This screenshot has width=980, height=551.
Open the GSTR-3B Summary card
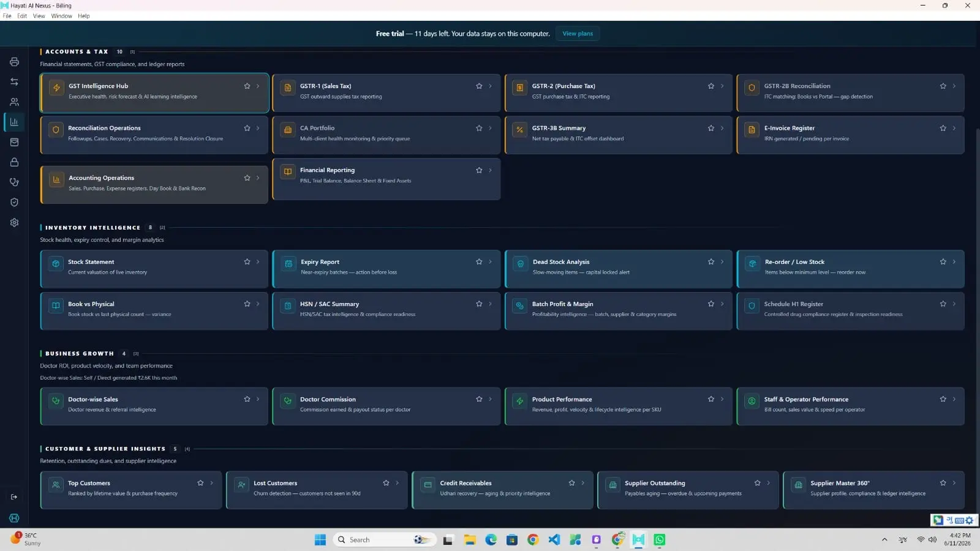pyautogui.click(x=619, y=135)
